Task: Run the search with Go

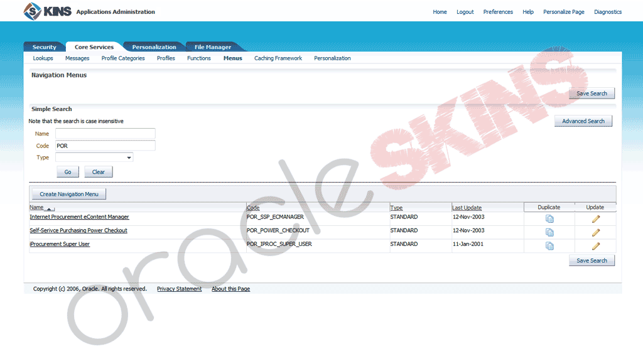Action: (68, 172)
